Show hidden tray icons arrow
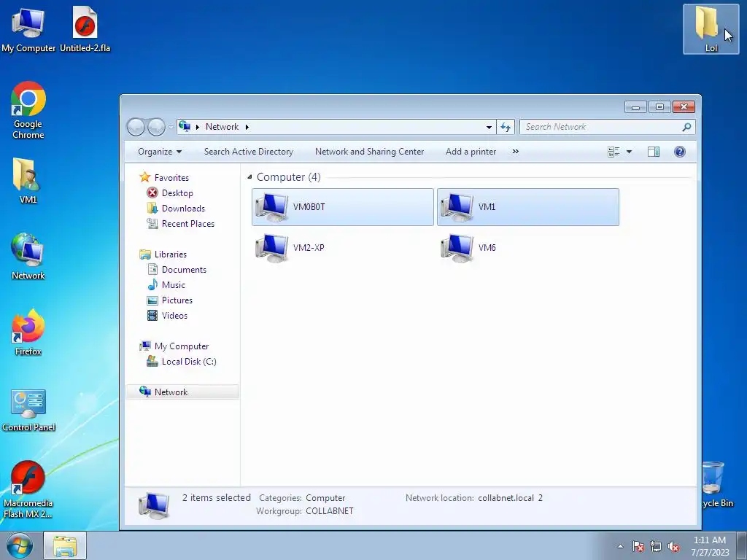 click(x=620, y=546)
